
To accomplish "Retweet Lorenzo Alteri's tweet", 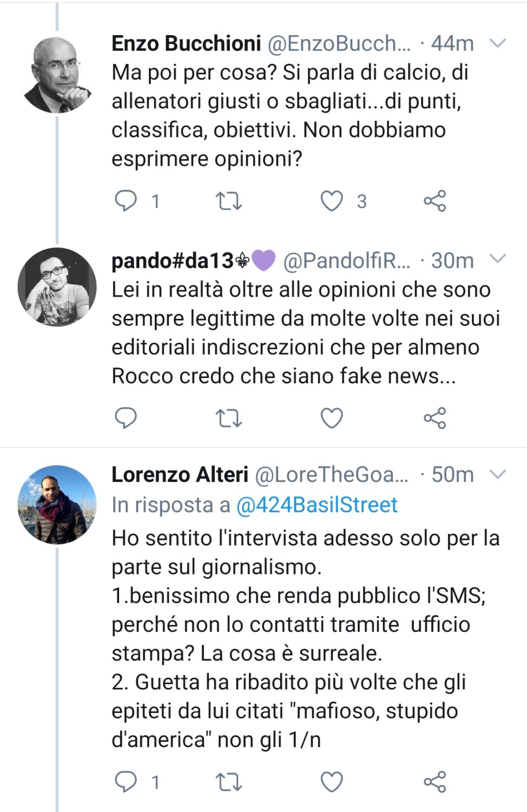I will click(229, 781).
